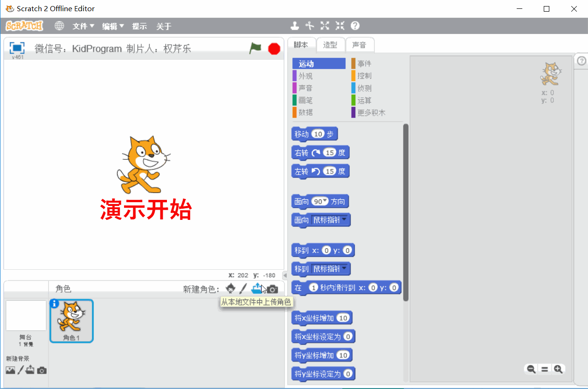
Task: Click x field in 移到 x y block
Action: click(x=326, y=251)
